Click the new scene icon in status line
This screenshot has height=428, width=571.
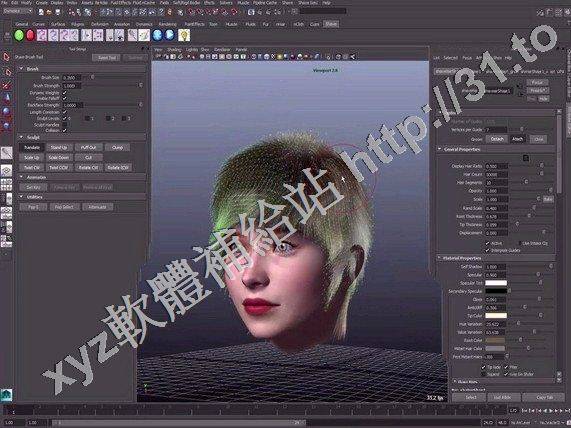(41, 12)
